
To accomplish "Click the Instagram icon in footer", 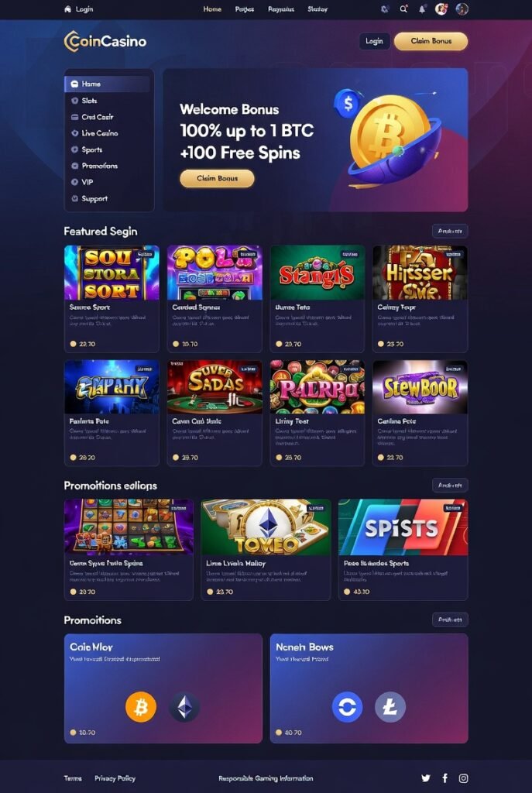I will (463, 778).
